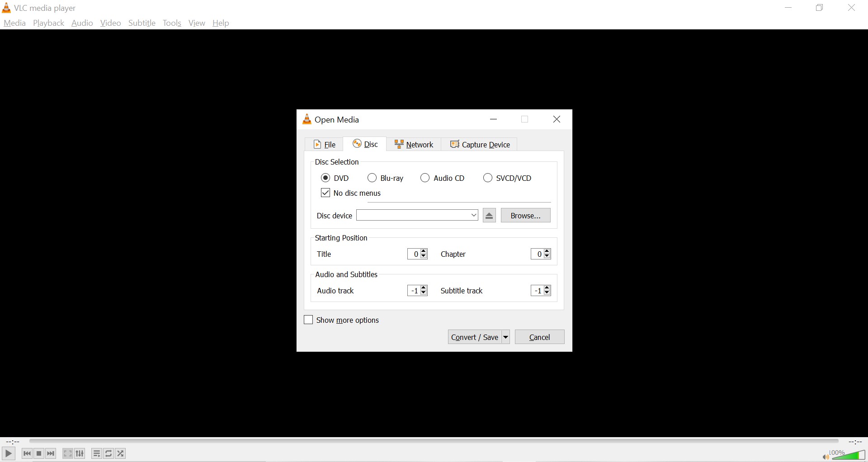Click the Subtitle track input field
The image size is (868, 462).
pos(538,291)
